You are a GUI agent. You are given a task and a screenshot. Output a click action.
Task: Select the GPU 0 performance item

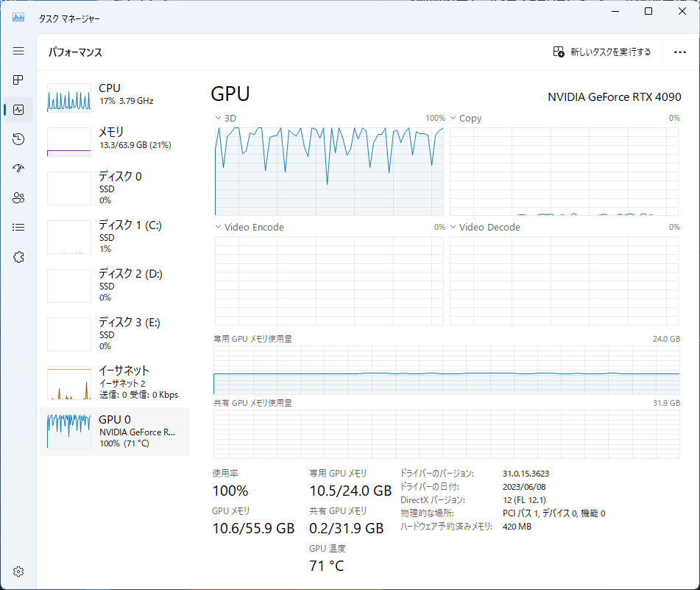[x=115, y=432]
